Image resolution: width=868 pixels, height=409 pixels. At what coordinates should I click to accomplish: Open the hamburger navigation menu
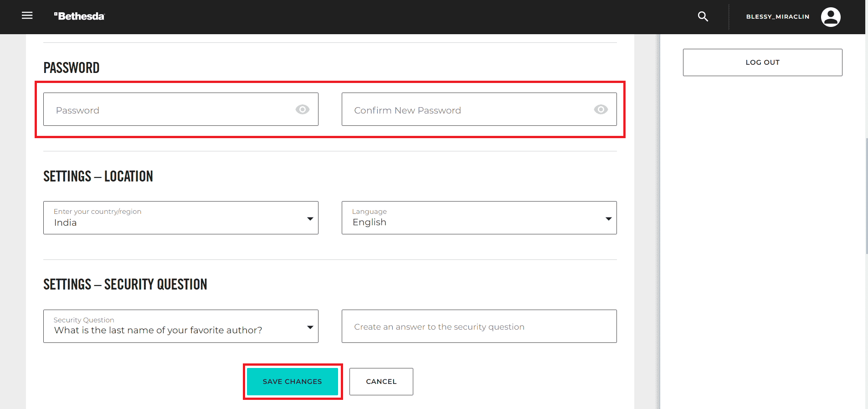pos(27,16)
